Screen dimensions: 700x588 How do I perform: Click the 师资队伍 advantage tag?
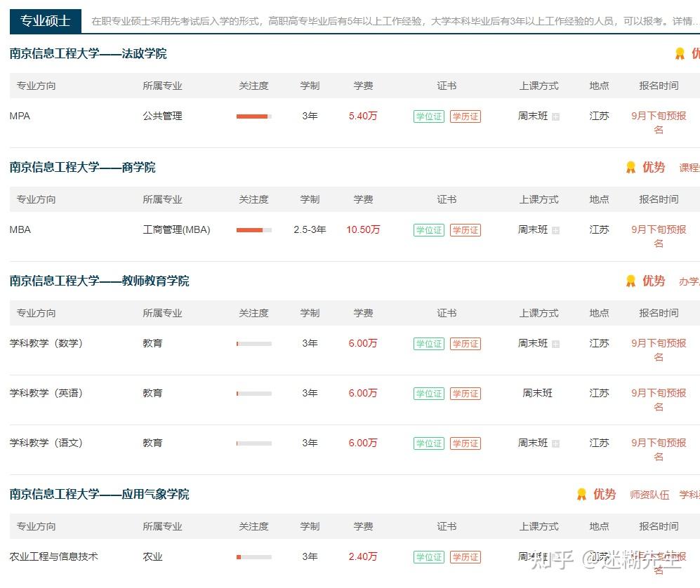point(649,495)
